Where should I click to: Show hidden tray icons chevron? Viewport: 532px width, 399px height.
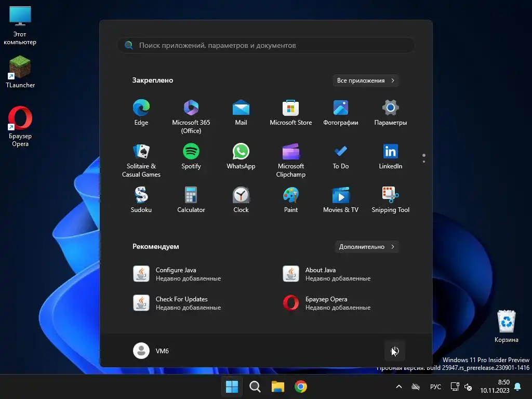coord(399,387)
